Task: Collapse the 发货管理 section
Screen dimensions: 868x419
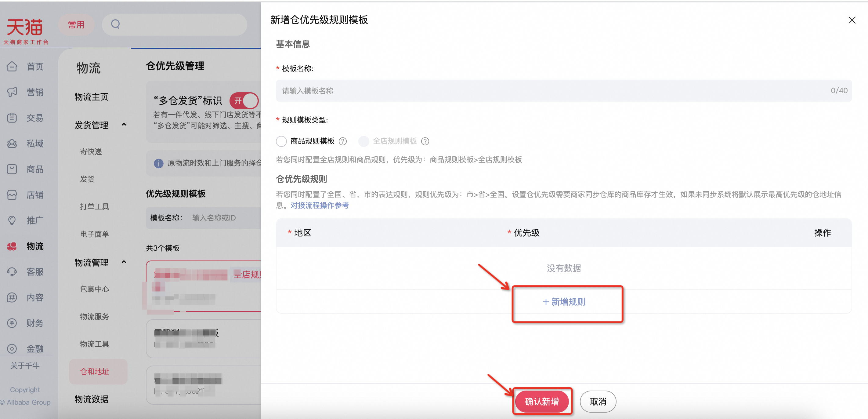Action: pyautogui.click(x=124, y=125)
